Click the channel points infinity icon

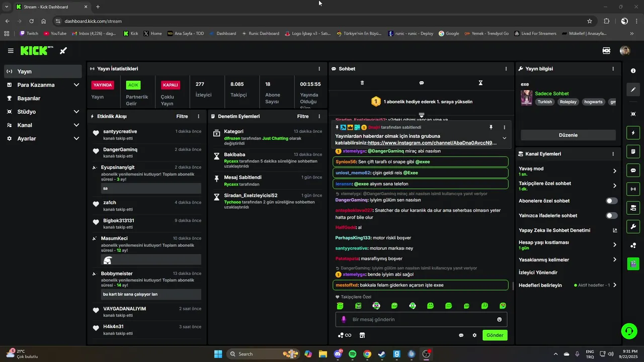click(x=345, y=335)
